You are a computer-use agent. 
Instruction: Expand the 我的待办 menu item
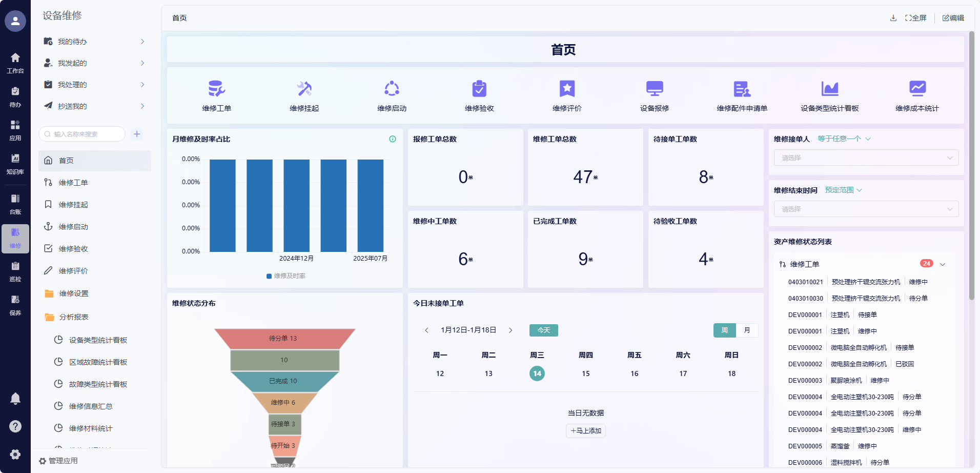coord(95,42)
